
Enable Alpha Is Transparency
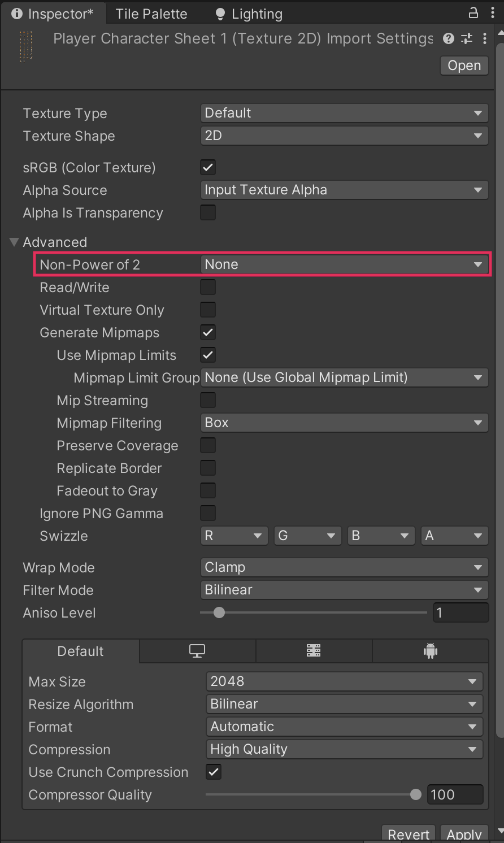(208, 212)
